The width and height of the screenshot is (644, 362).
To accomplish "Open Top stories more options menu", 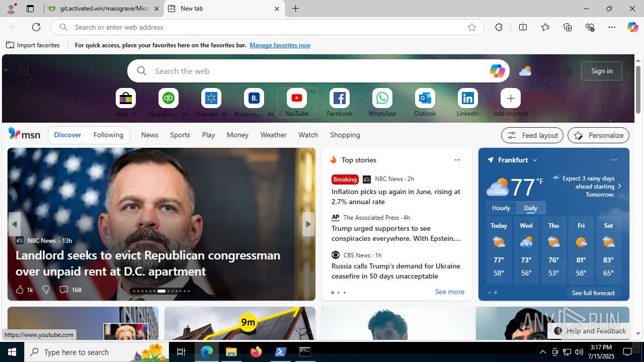I will pyautogui.click(x=457, y=160).
